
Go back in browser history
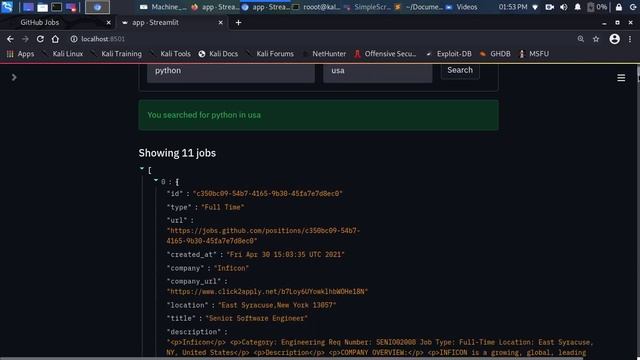[10, 39]
